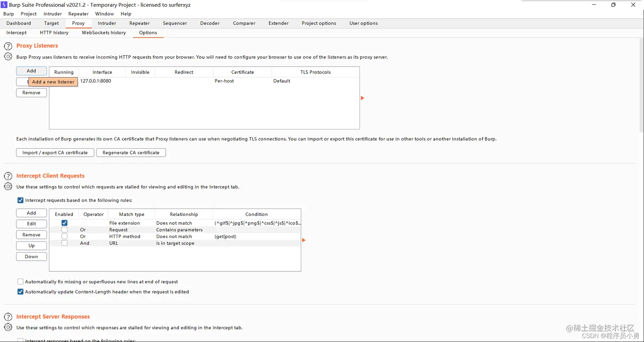Switch to the Extender tab
Image resolution: width=644 pixels, height=342 pixels.
coord(279,23)
